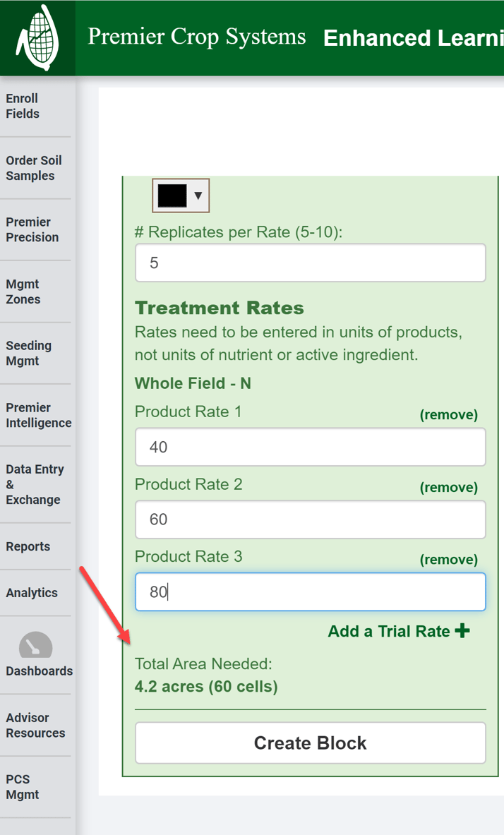Go to Analytics in the sidebar
This screenshot has width=504, height=835.
coord(32,593)
